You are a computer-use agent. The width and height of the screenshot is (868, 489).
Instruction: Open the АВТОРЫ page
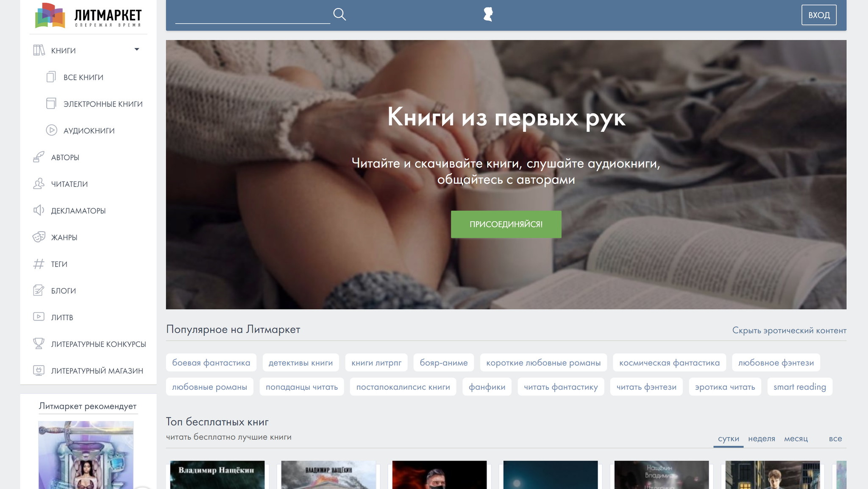point(65,157)
